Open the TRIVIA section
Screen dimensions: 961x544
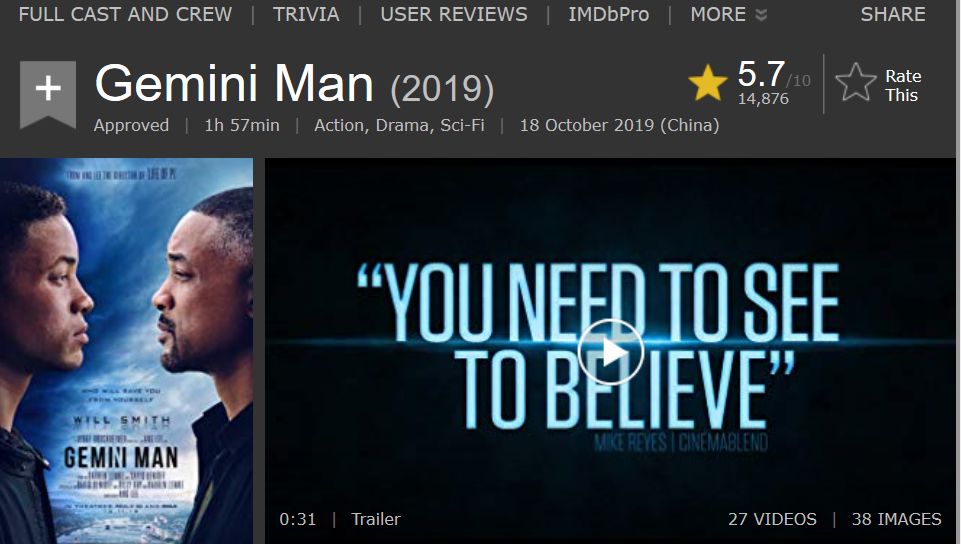click(306, 14)
